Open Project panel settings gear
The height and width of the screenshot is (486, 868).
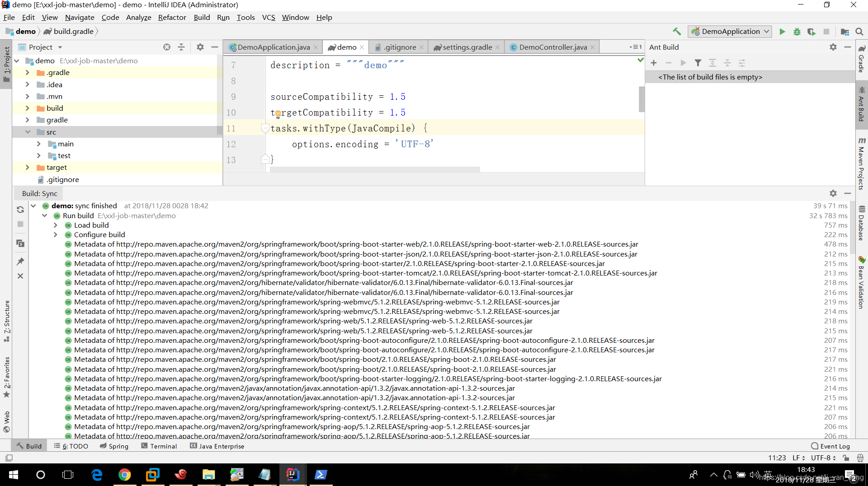click(x=200, y=47)
